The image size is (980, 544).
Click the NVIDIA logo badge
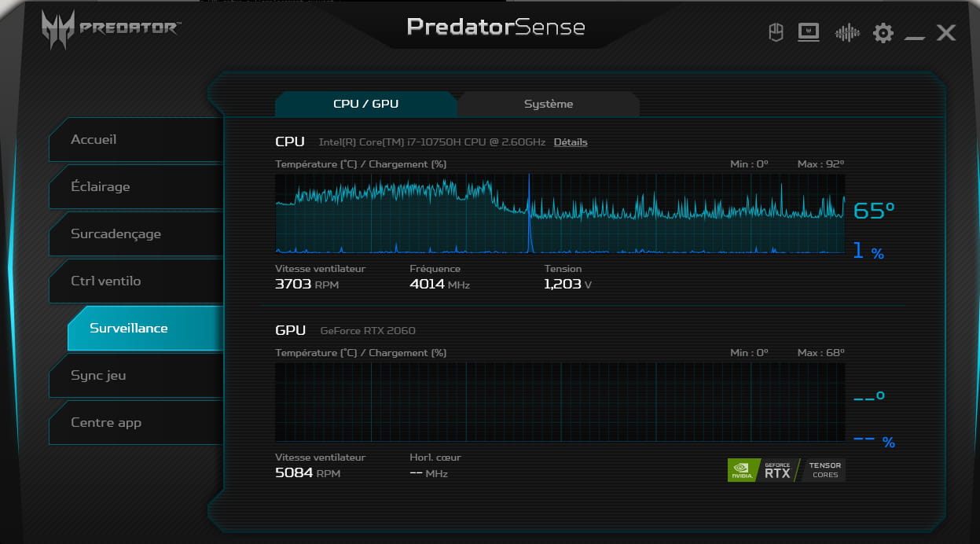[744, 470]
